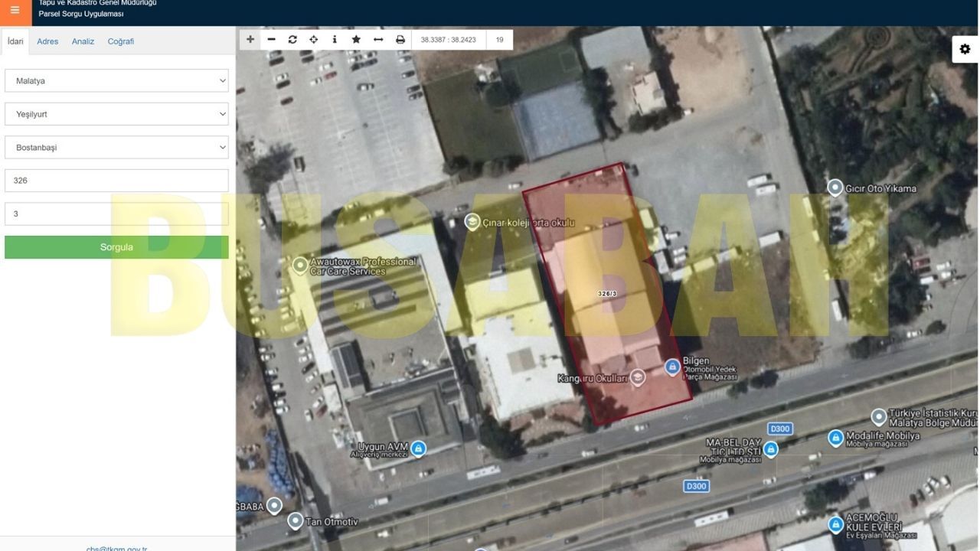
Task: Focus the parcel number field showing 3
Action: 116,214
